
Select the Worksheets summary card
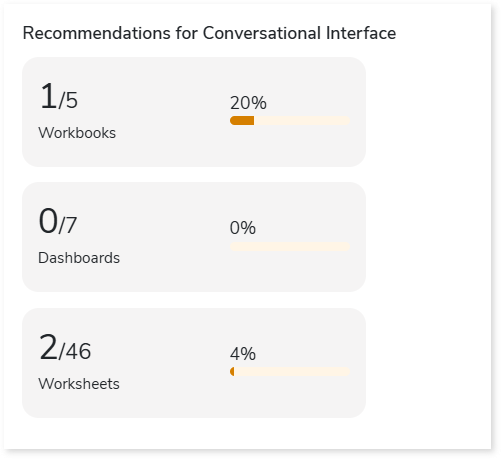194,363
